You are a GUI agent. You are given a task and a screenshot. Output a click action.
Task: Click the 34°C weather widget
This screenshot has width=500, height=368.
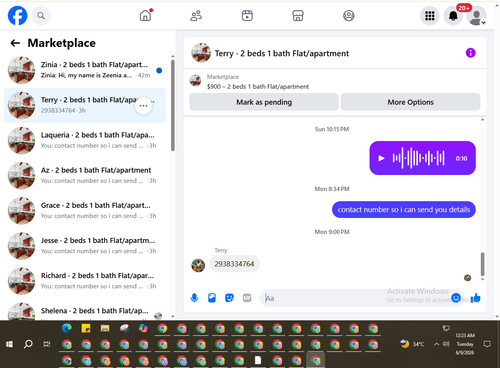tap(412, 344)
